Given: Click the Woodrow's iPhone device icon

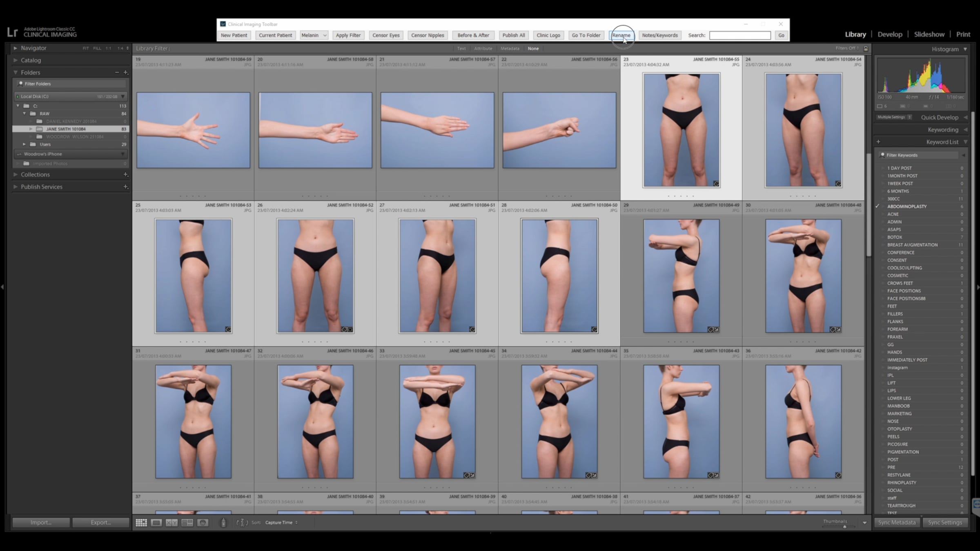Looking at the screenshot, I should pos(19,154).
